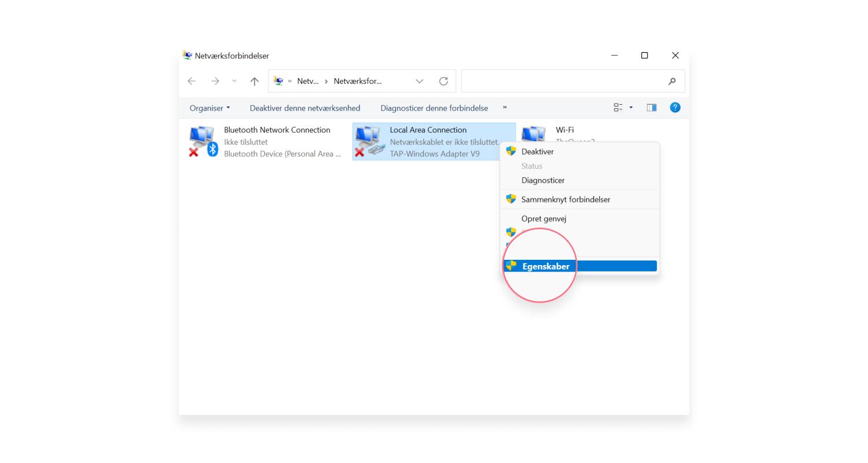Show more toolbar commands chevron
Screen dimensions: 868x463
click(505, 107)
